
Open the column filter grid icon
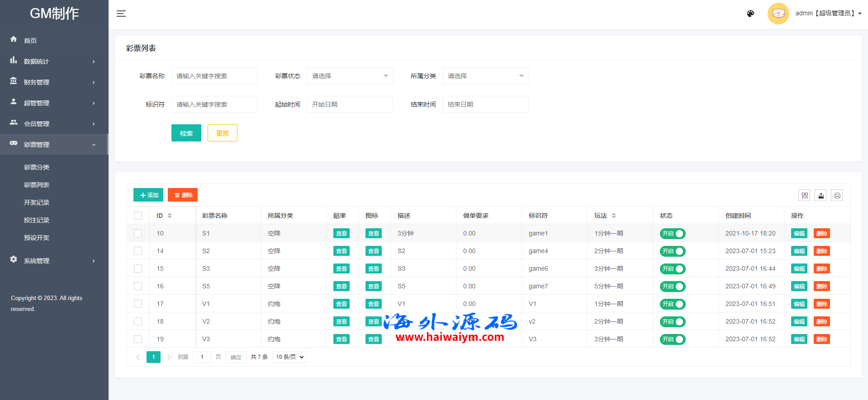[x=804, y=196]
